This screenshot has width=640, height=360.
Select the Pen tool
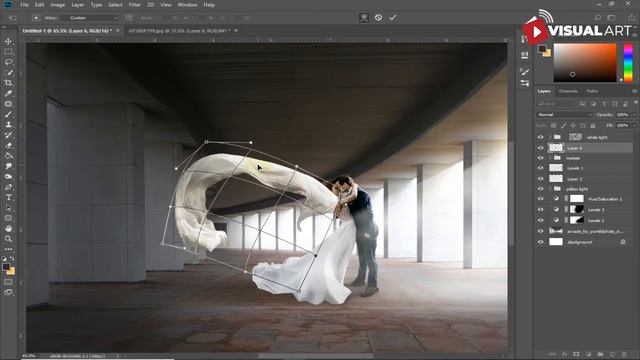point(8,187)
